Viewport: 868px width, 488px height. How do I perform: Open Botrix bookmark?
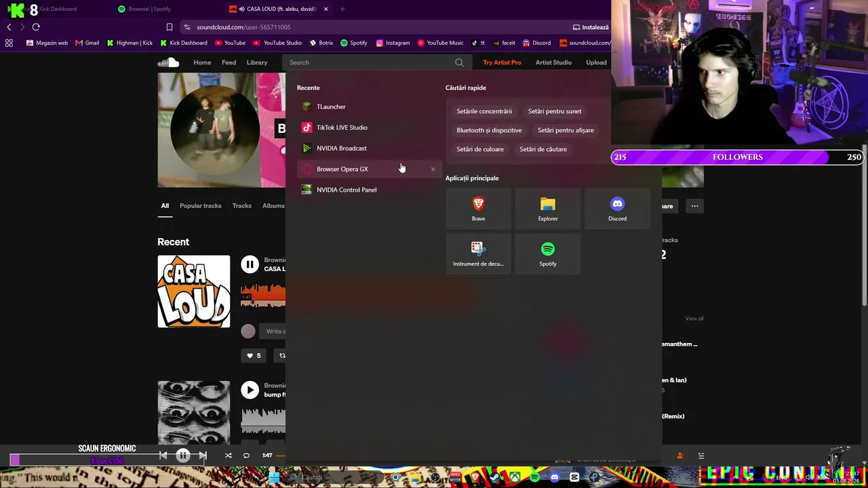point(321,43)
